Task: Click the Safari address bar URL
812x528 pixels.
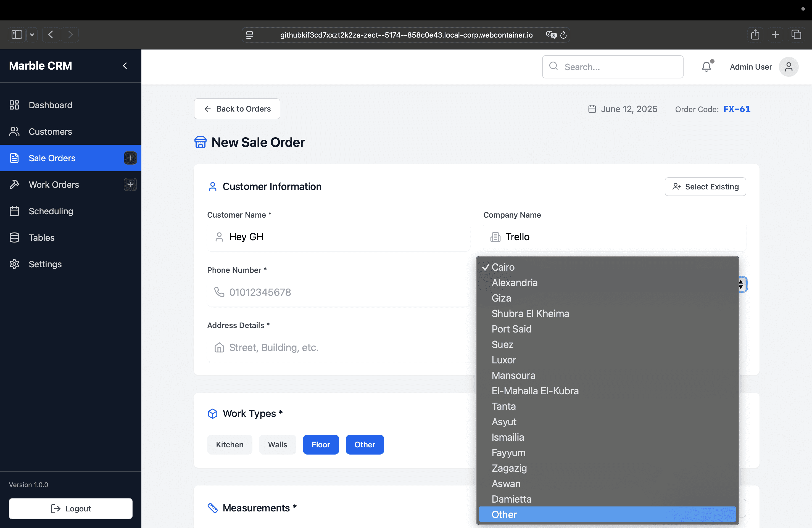Action: (x=406, y=35)
